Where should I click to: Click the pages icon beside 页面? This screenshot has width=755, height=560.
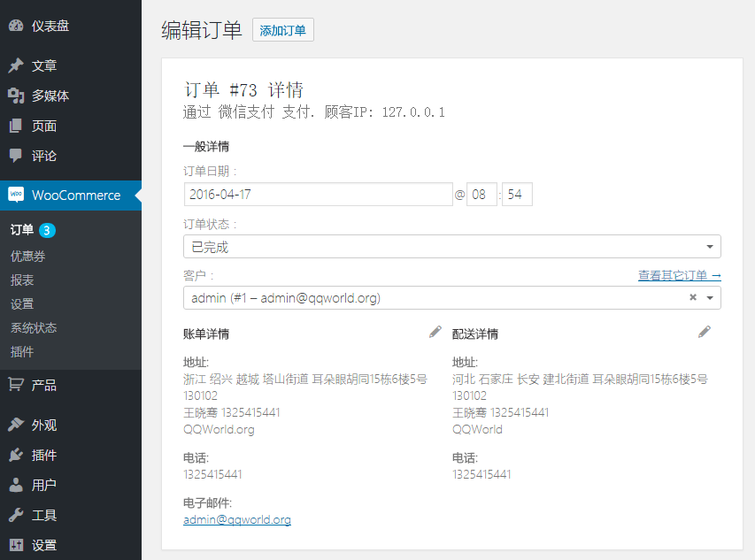tap(16, 126)
